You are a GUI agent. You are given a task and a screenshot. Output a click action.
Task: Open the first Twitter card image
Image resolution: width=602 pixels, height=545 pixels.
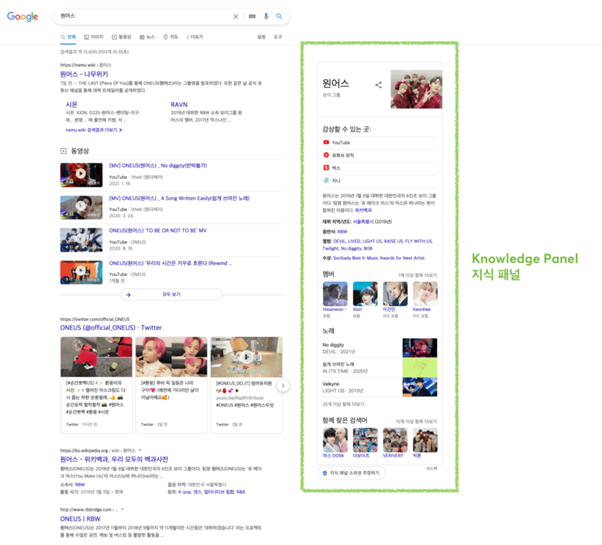pos(96,357)
